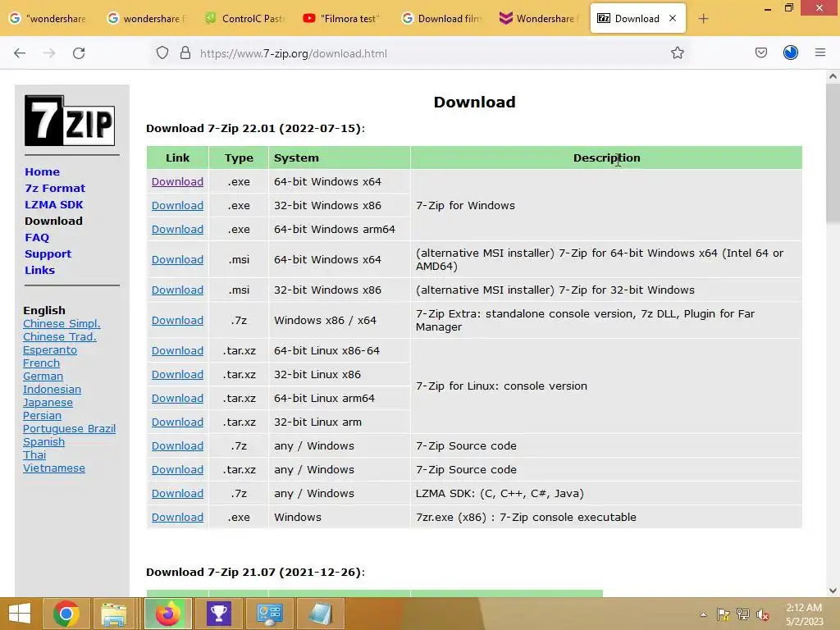
Task: Download the LZMA SDK .7z
Action: (x=177, y=493)
